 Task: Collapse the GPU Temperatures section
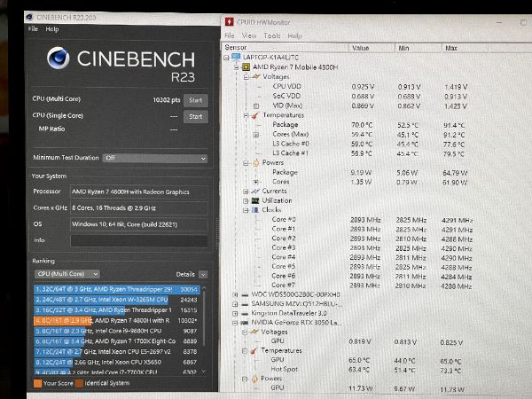click(245, 351)
